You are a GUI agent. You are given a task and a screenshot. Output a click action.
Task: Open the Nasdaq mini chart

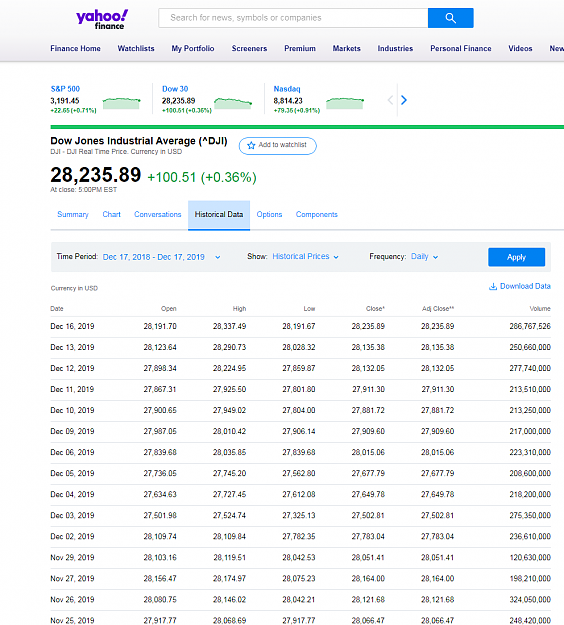(345, 103)
